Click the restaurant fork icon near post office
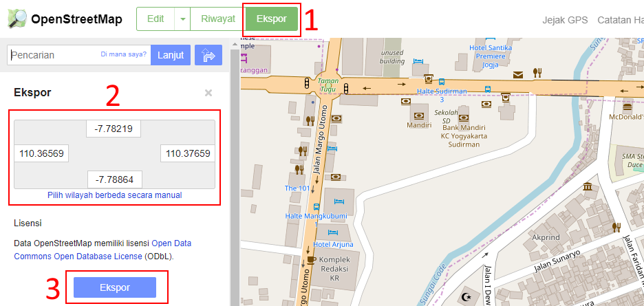The width and height of the screenshot is (644, 306). point(537,73)
